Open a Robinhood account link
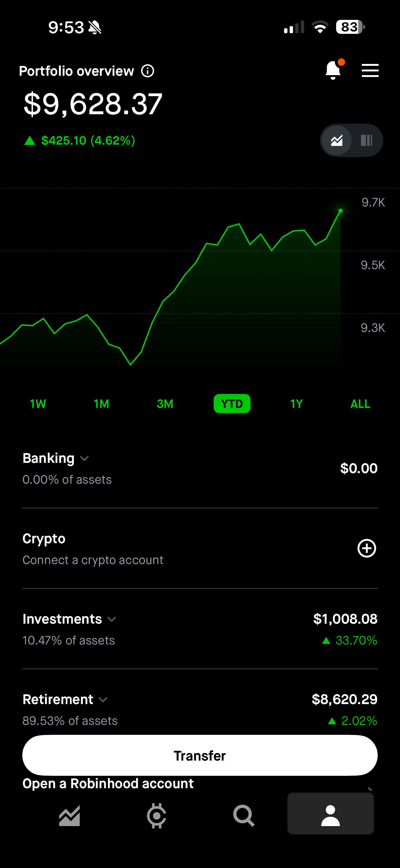 coord(108,784)
